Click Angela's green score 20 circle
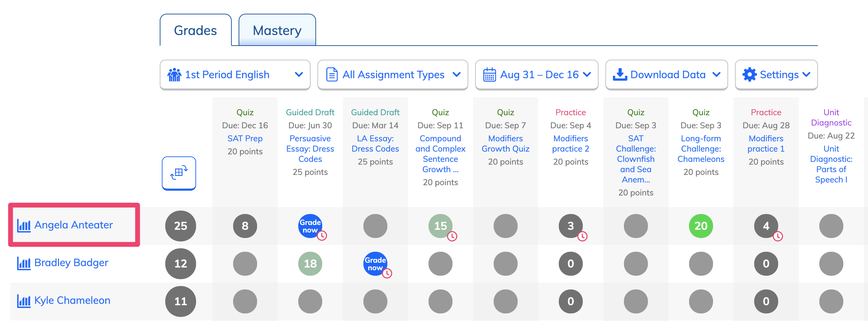 click(701, 226)
